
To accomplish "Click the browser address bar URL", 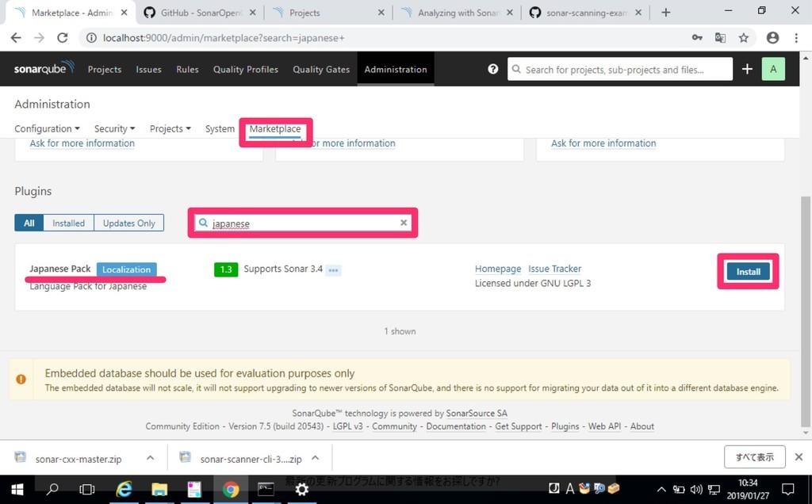I will pos(224,38).
